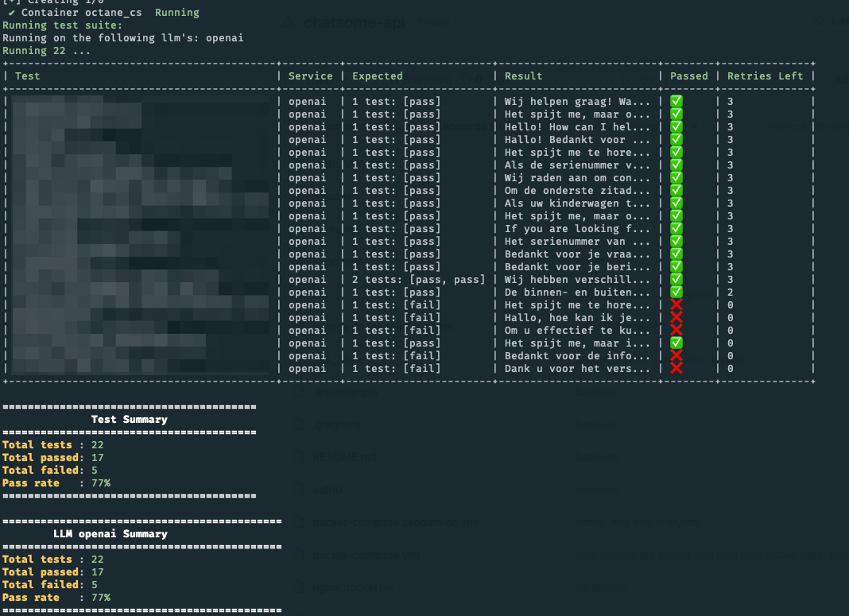
Task: Click the checkmark beside 'Het spijt me, maar i...'
Action: [x=676, y=343]
